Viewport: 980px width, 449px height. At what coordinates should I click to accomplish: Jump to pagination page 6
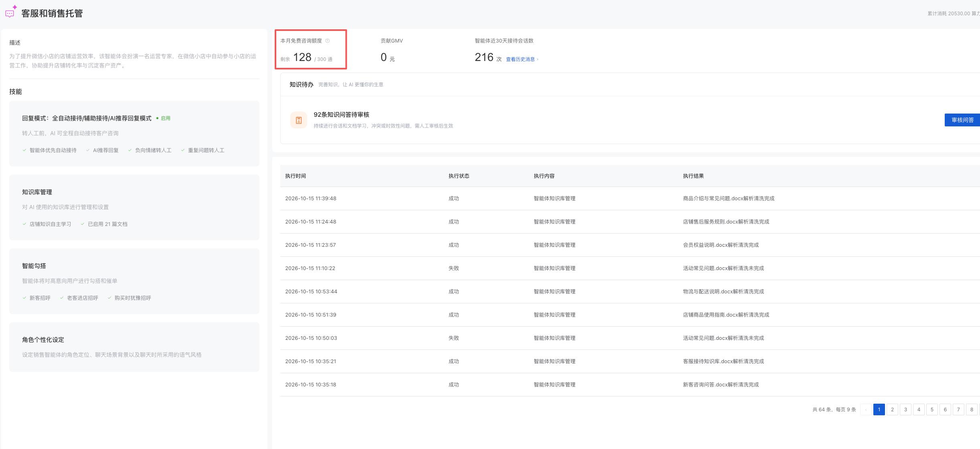point(945,409)
